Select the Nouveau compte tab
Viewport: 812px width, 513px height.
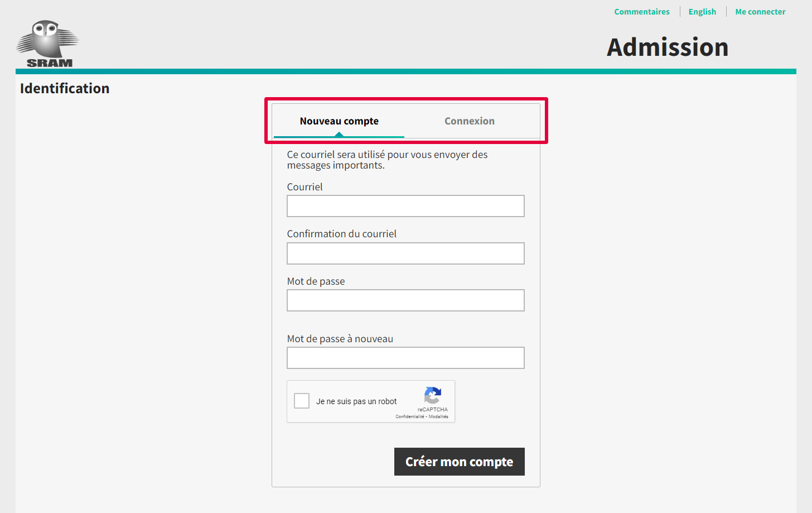tap(339, 121)
